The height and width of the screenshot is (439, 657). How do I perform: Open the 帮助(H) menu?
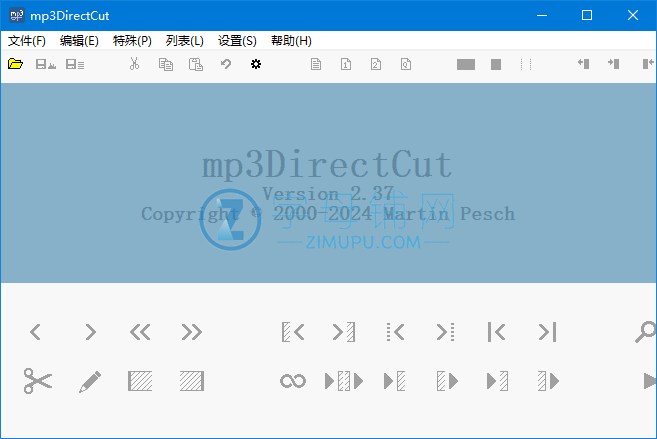pos(291,41)
